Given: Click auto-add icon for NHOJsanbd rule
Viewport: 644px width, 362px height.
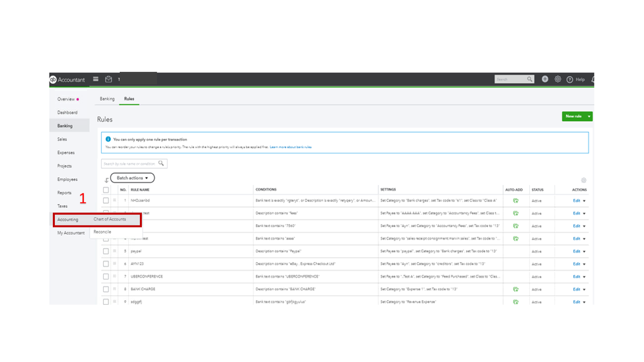Looking at the screenshot, I should (x=516, y=201).
